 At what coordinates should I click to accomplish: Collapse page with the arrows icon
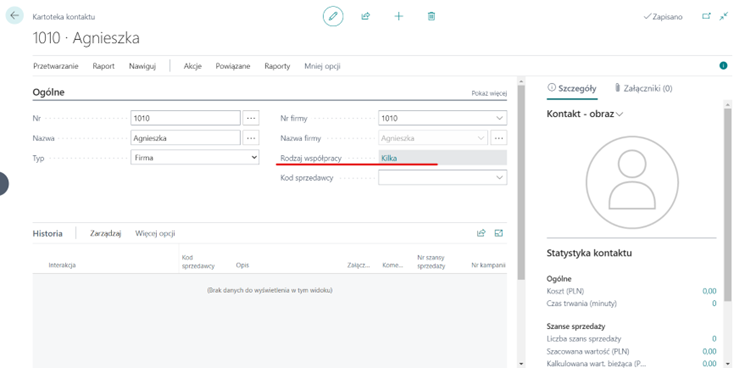click(x=724, y=16)
